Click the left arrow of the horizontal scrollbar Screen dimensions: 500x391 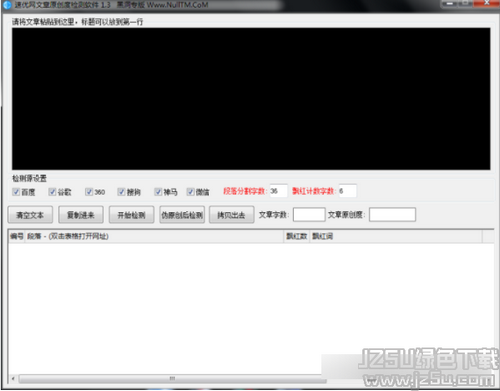(x=13, y=379)
